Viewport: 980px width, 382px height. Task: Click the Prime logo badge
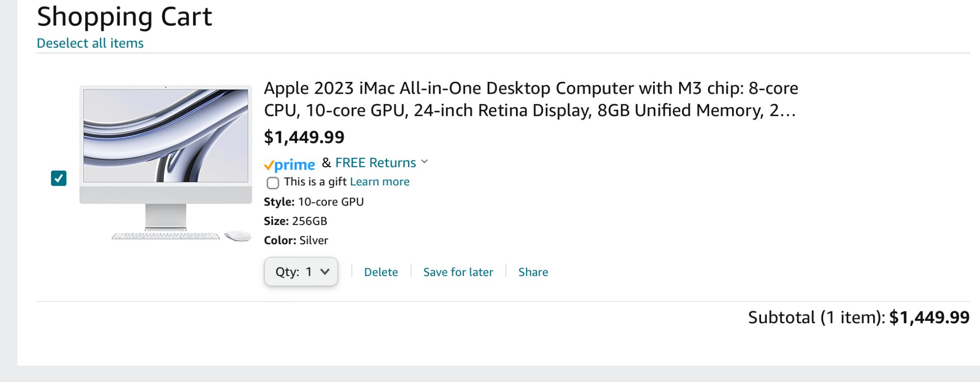click(290, 164)
